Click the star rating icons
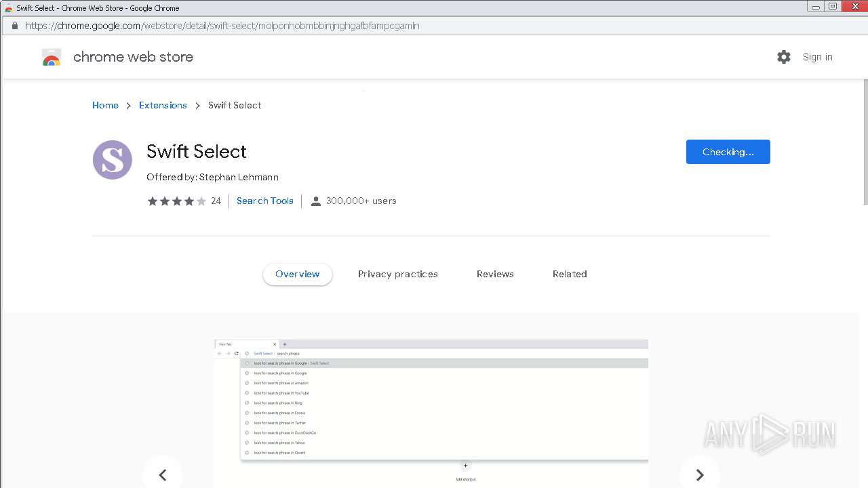 click(x=176, y=201)
